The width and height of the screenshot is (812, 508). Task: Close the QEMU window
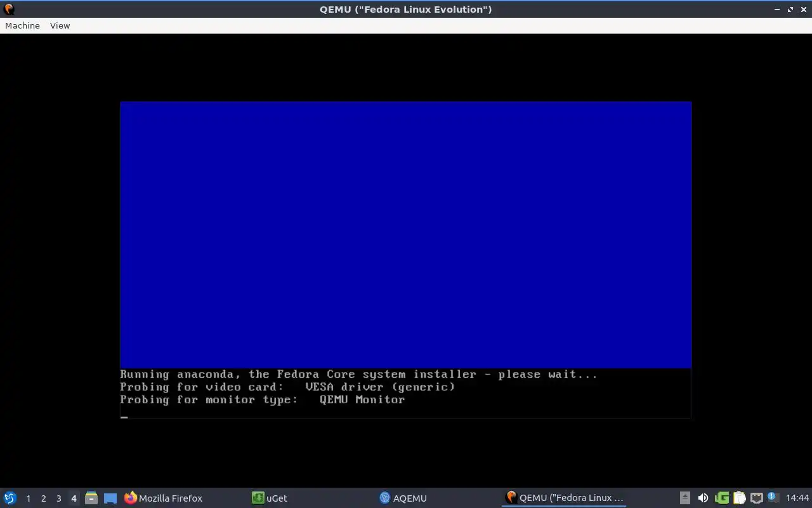(x=804, y=10)
